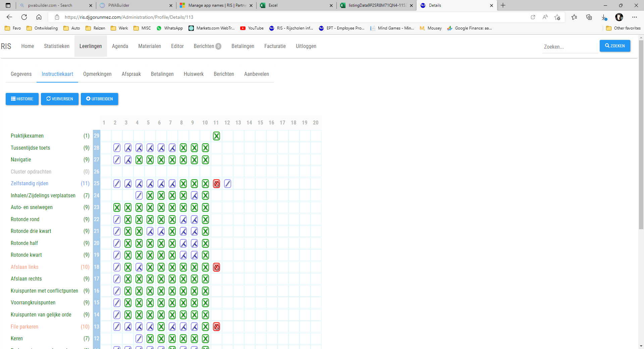Open the browser settings ellipsis menu
Screen dimensions: 644x349
coord(634,17)
